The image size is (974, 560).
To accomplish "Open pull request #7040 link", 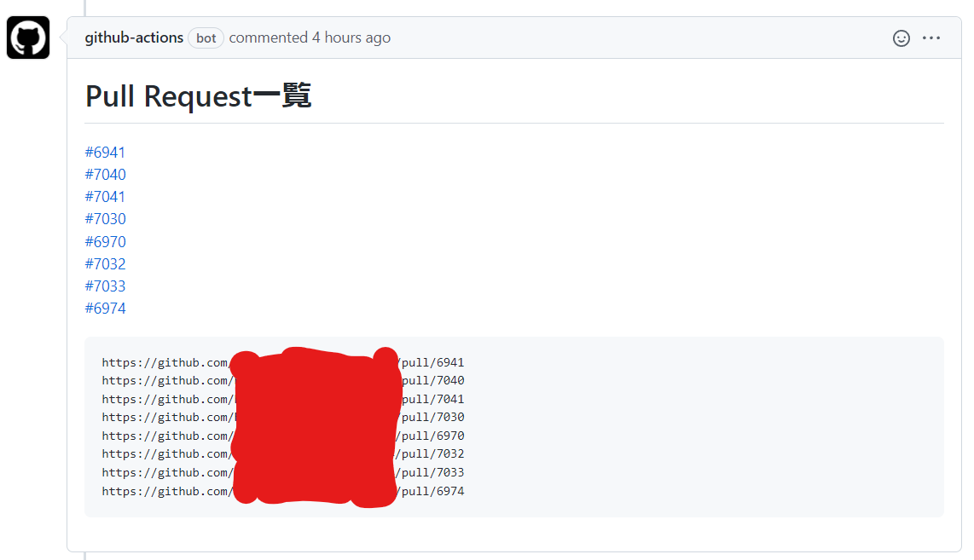I will (x=106, y=175).
